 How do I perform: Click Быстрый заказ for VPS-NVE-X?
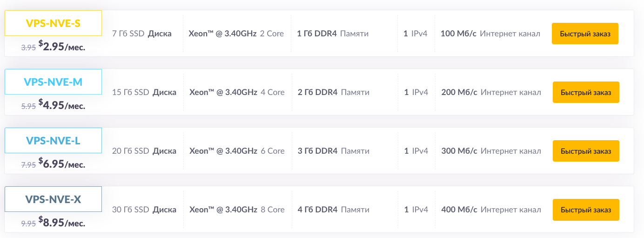tap(586, 210)
